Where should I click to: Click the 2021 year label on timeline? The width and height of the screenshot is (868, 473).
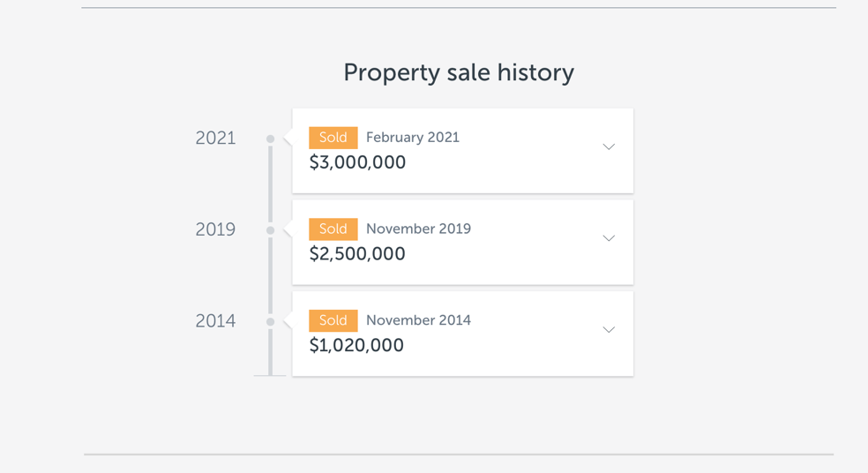[215, 139]
